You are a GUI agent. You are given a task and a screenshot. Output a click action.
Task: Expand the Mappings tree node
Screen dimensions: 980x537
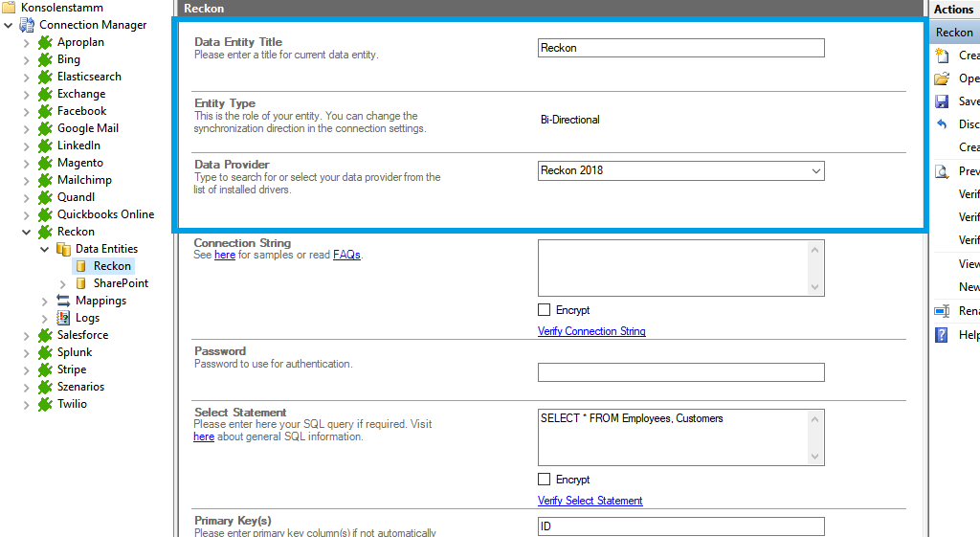coord(45,301)
